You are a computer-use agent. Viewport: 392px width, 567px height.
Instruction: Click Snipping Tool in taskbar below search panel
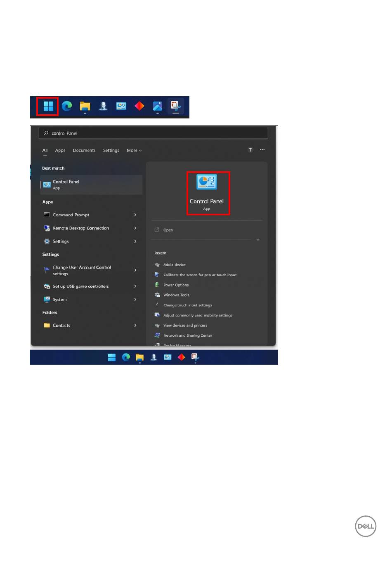click(195, 357)
